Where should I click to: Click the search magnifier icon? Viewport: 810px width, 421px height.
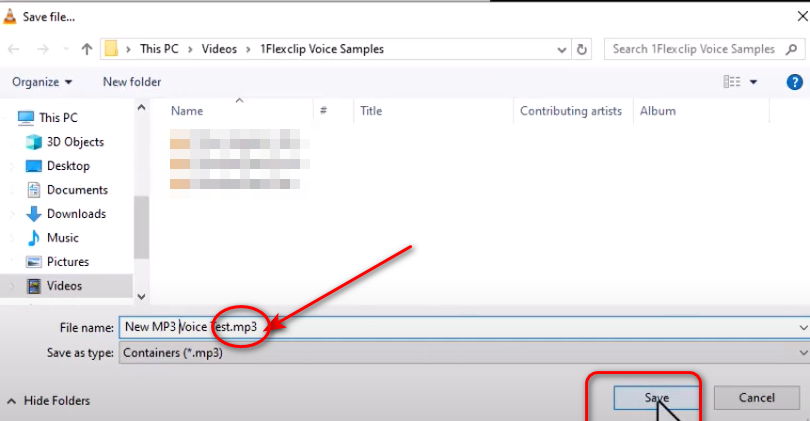(x=791, y=49)
